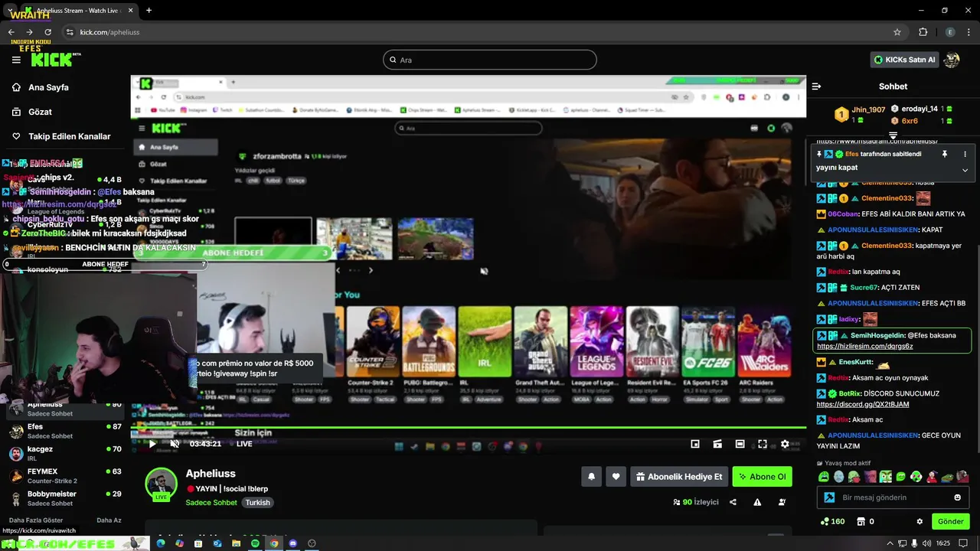The image size is (980, 551).
Task: Click the notification bell for Apheliuss
Action: coord(591,477)
